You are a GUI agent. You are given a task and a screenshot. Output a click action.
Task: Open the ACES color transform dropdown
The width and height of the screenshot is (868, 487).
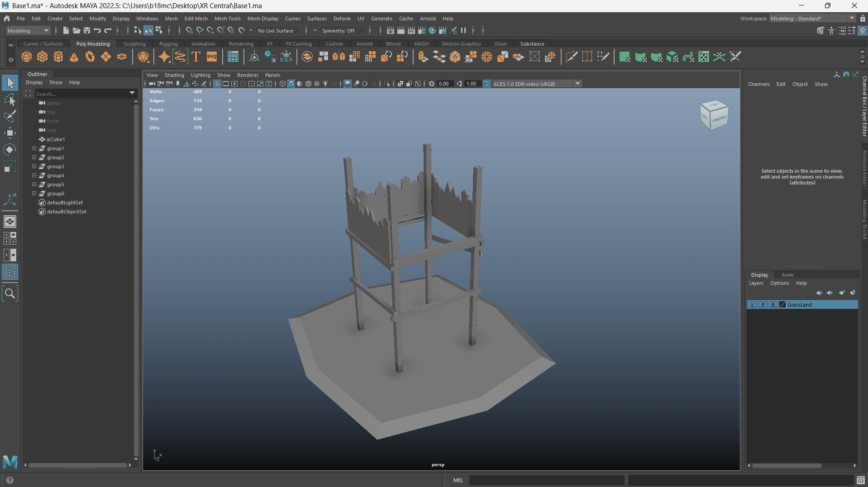[x=577, y=84]
